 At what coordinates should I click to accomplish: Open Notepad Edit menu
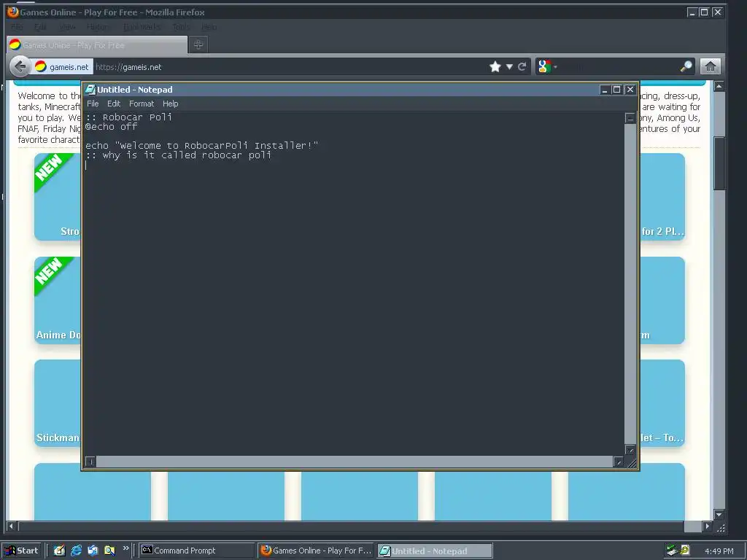coord(113,104)
